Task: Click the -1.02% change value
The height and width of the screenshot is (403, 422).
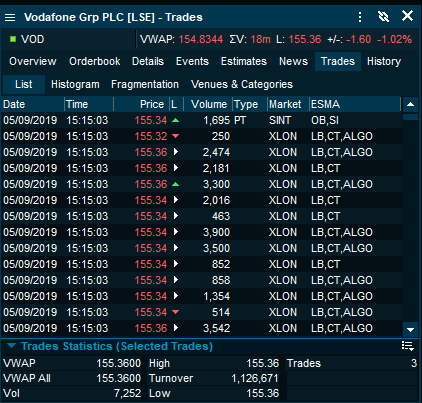Action: pos(394,39)
